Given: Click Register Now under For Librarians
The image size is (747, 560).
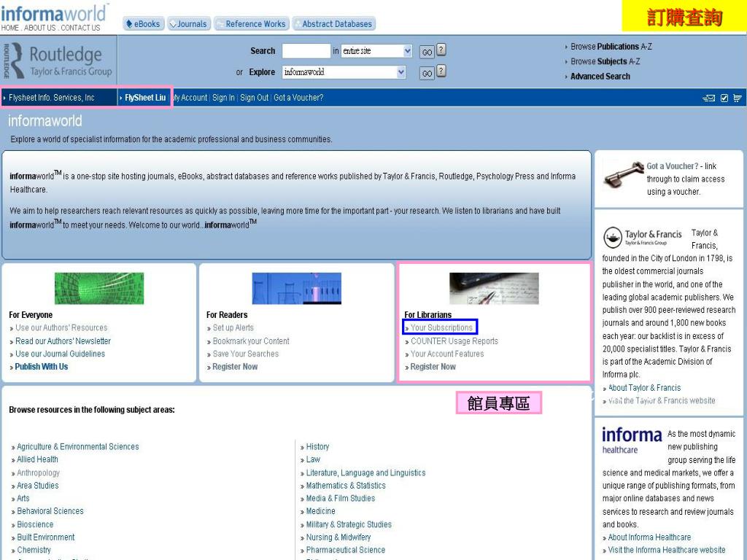Looking at the screenshot, I should pos(433,367).
